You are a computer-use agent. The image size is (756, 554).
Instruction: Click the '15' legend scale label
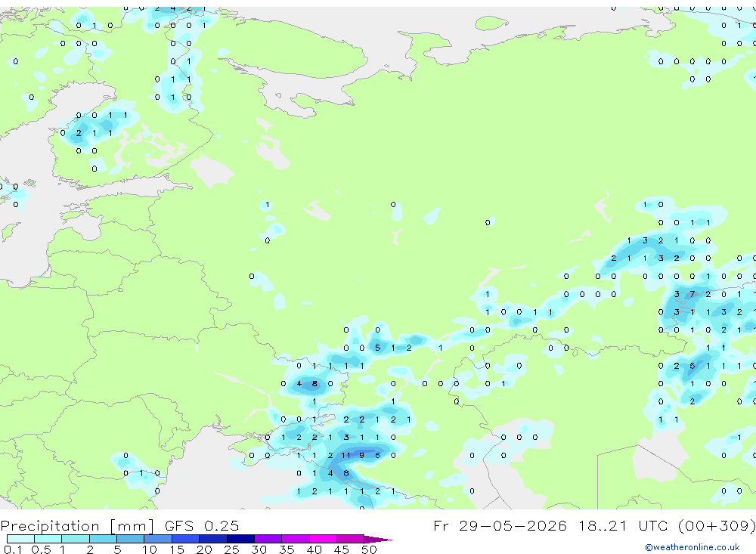[x=177, y=549]
